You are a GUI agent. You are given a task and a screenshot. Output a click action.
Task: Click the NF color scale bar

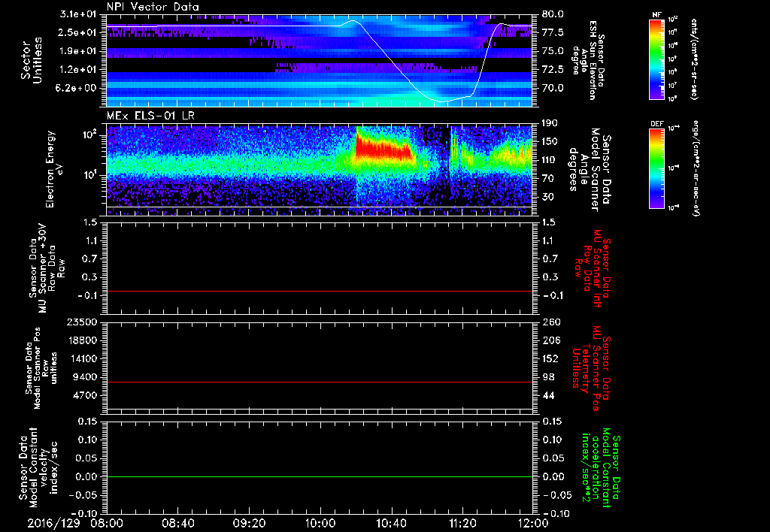coord(654,59)
